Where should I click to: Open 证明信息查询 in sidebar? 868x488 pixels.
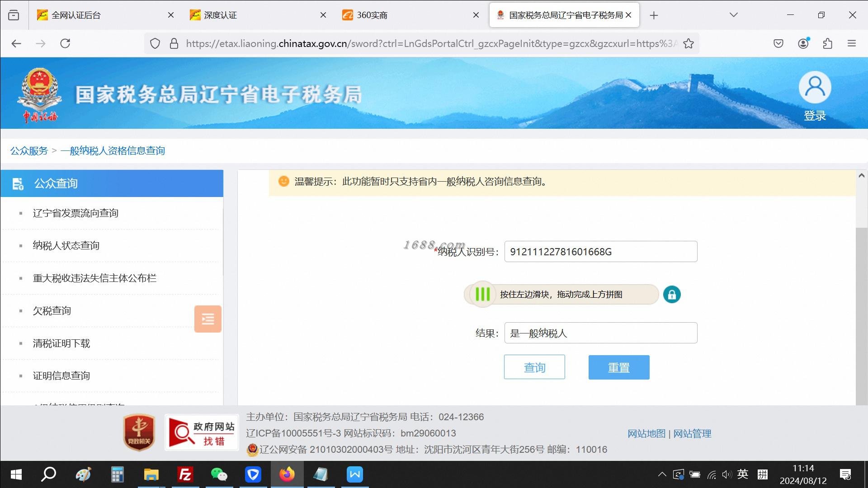coord(61,376)
